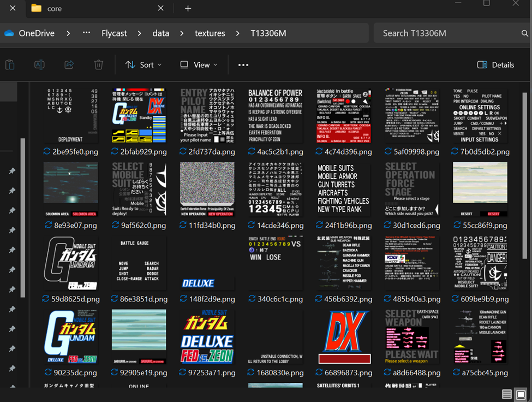Click file name 1680830e.png
The width and height of the screenshot is (532, 402).
(x=280, y=373)
